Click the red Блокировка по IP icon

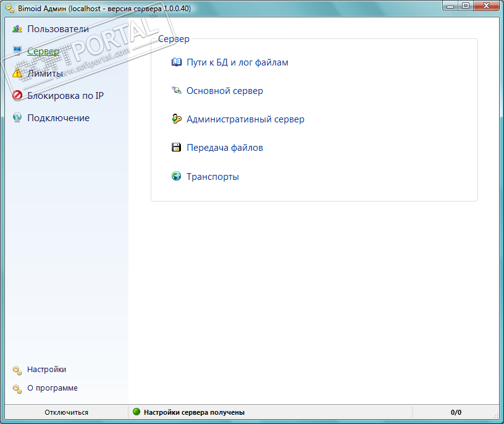(x=17, y=95)
